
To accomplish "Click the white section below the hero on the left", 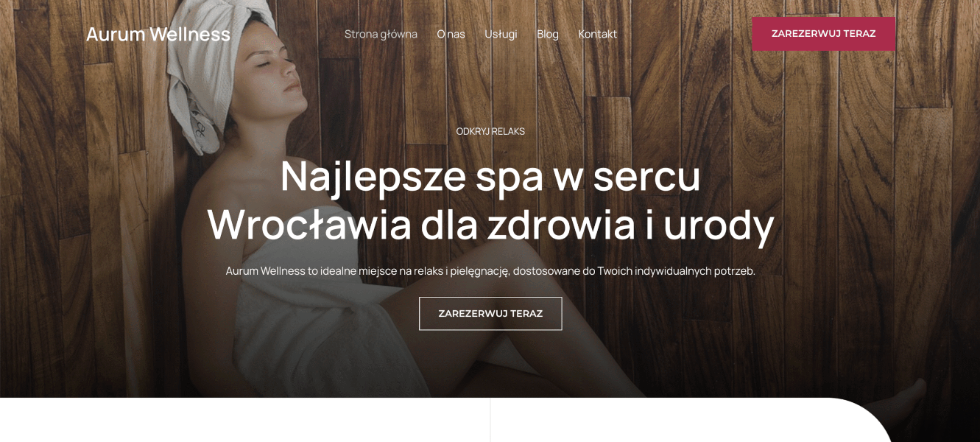I will tap(244, 420).
